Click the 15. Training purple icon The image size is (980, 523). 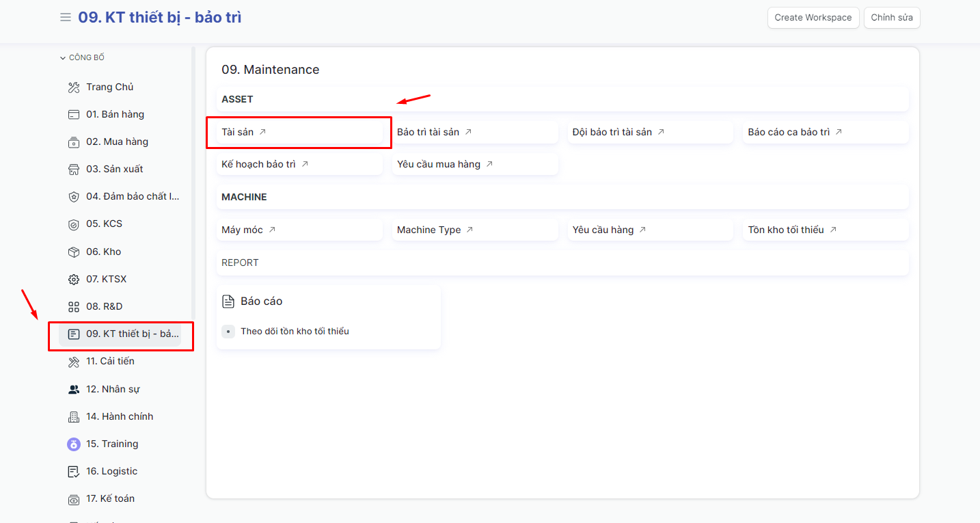(x=74, y=444)
